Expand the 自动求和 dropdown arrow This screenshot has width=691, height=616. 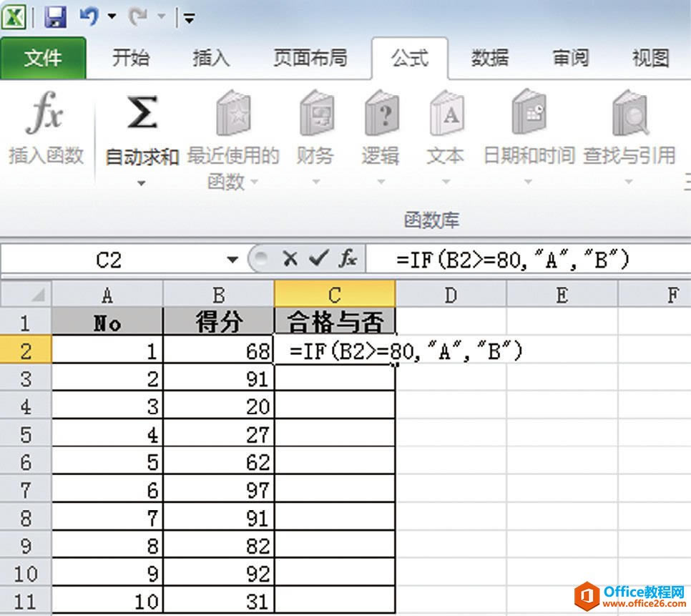click(x=141, y=183)
